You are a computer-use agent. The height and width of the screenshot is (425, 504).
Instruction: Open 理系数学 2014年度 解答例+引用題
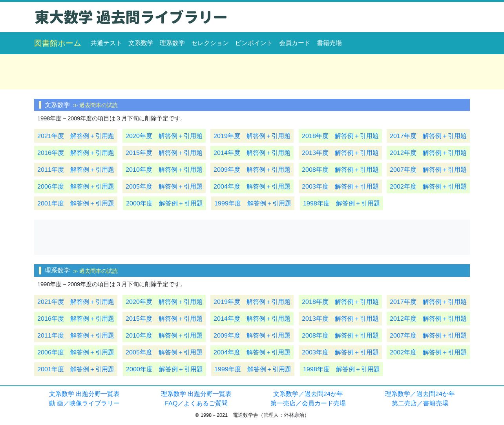click(252, 319)
